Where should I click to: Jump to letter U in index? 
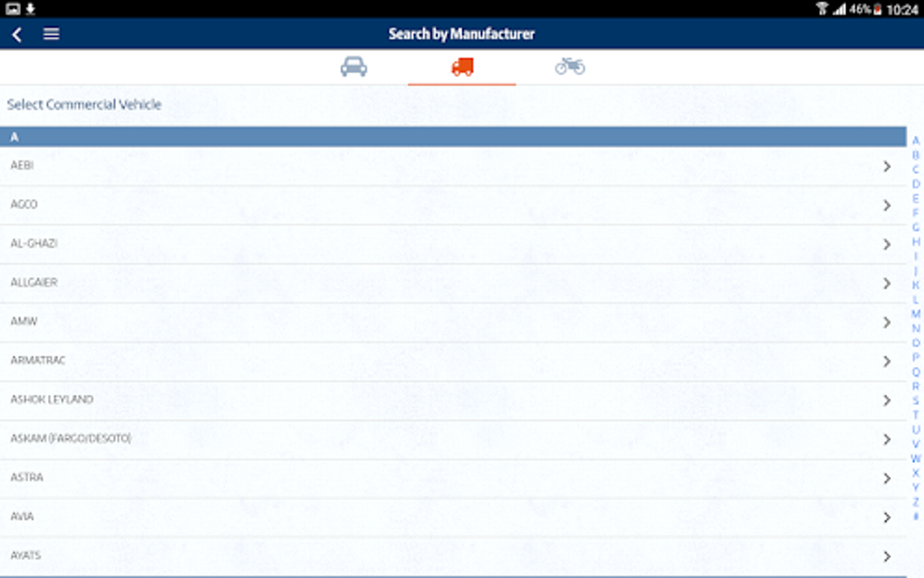916,429
